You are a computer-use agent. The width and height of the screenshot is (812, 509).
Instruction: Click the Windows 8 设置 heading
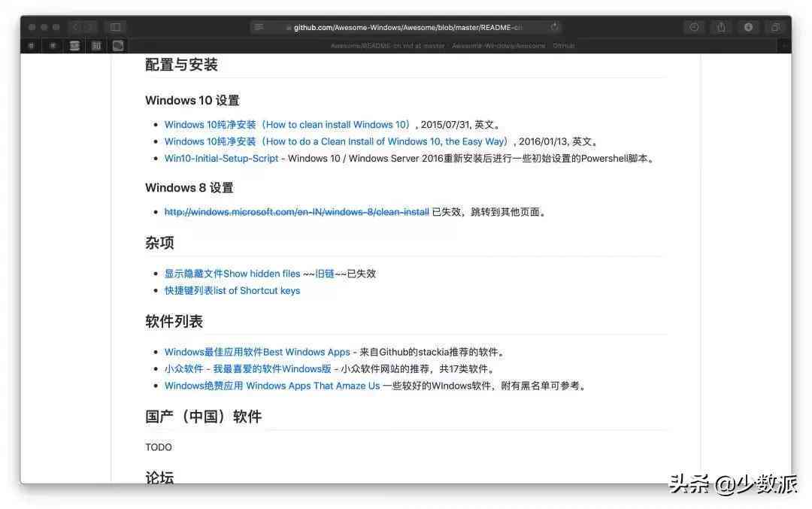pyautogui.click(x=189, y=187)
